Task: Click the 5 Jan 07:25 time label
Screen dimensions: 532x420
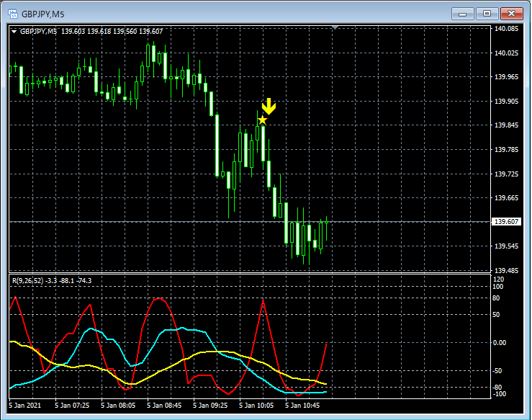Action: pos(72,406)
